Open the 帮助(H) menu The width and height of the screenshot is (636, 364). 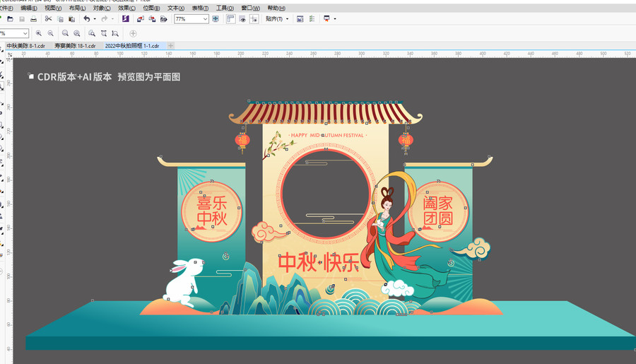276,8
